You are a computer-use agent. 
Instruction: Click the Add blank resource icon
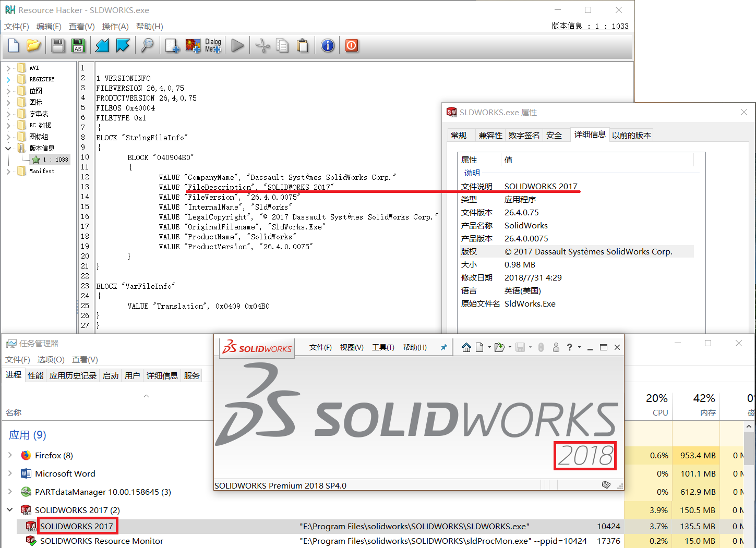[172, 46]
